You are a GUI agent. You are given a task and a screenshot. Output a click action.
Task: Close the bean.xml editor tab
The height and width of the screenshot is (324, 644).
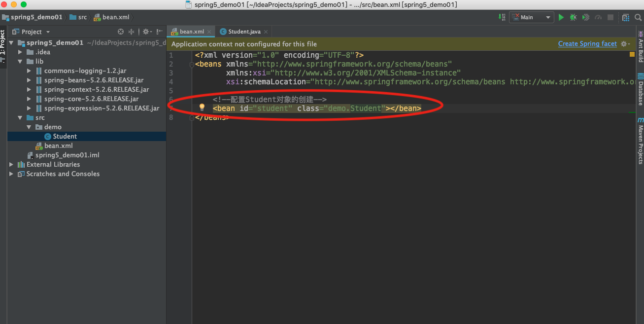209,32
